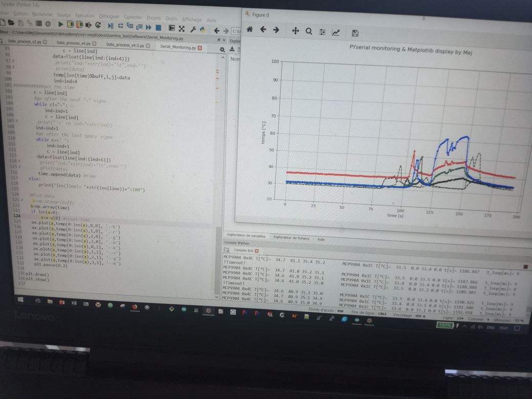The width and height of the screenshot is (532, 399).
Task: Click the Figure forward arrow
Action: (276, 30)
